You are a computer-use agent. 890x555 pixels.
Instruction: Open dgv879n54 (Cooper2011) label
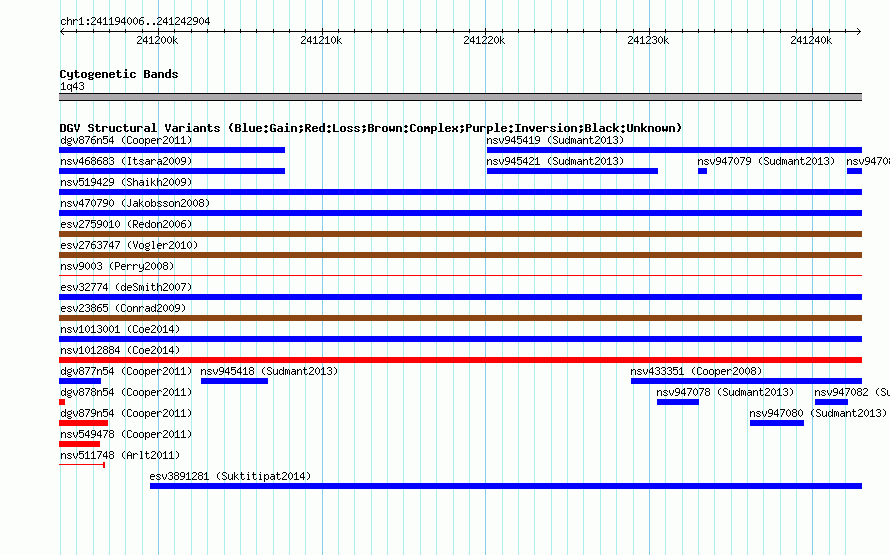click(x=126, y=413)
